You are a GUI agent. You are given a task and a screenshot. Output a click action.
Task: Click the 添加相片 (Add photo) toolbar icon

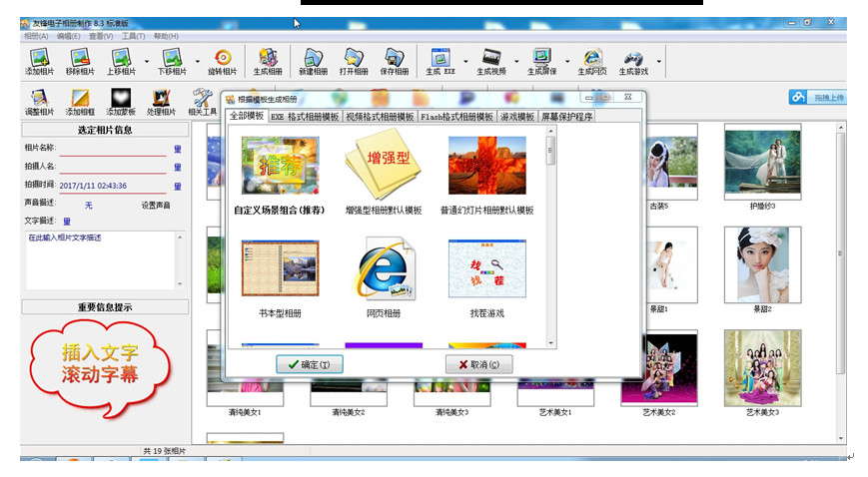click(39, 62)
